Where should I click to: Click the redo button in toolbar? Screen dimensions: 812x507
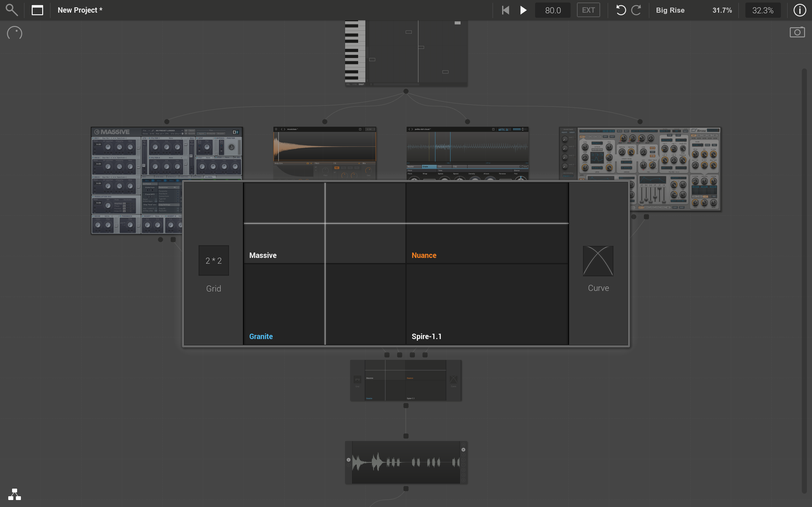(x=636, y=10)
